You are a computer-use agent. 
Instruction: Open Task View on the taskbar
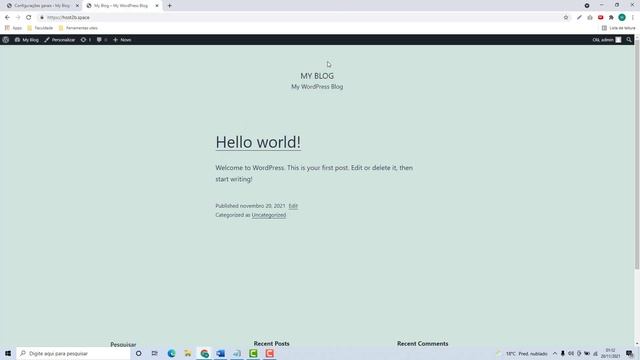[x=155, y=353]
